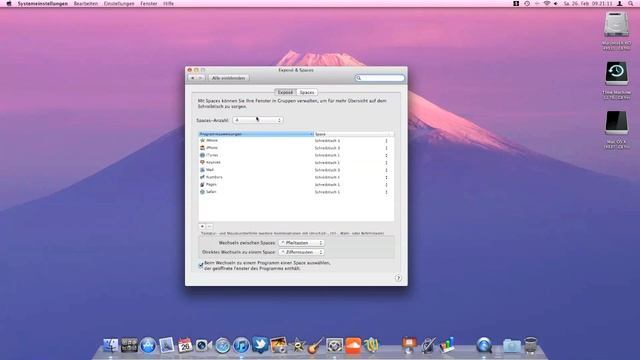Add an application with the plus button
Viewport: 640px width, 360px height.
[x=202, y=227]
